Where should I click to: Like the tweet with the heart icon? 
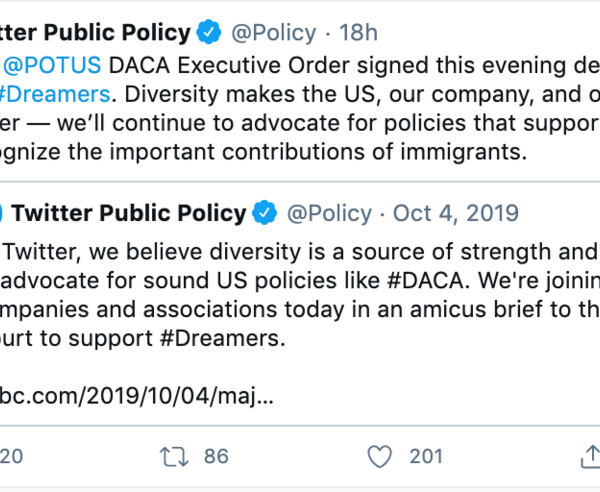(379, 457)
